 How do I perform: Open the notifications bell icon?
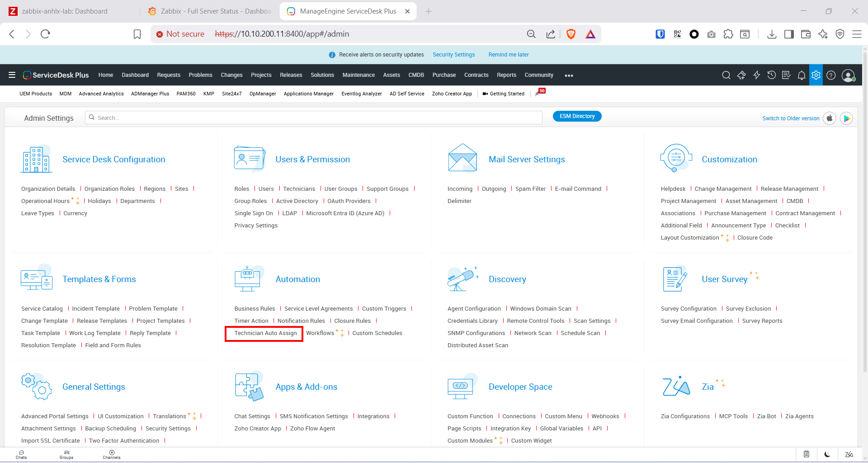coord(801,76)
